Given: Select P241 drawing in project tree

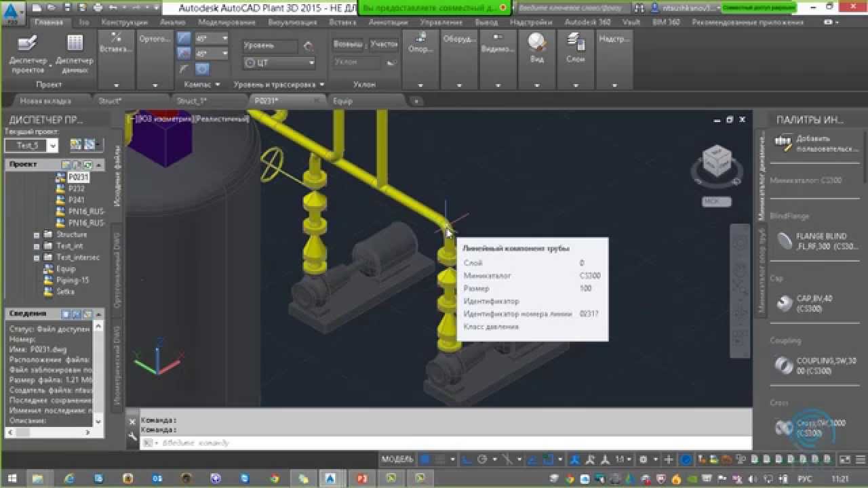Looking at the screenshot, I should (72, 200).
